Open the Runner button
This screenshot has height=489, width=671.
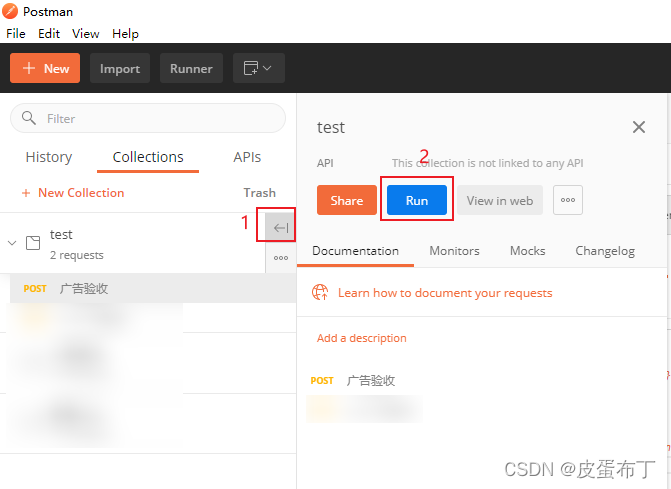[191, 68]
